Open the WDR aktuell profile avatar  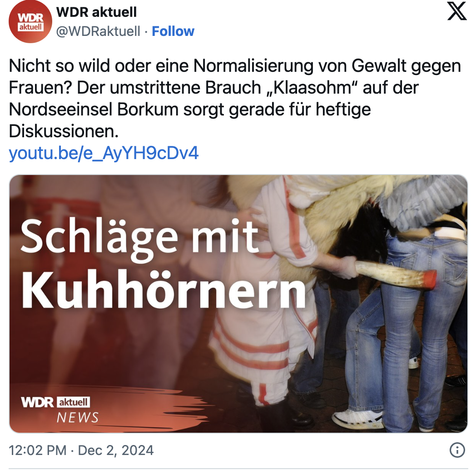click(x=30, y=21)
